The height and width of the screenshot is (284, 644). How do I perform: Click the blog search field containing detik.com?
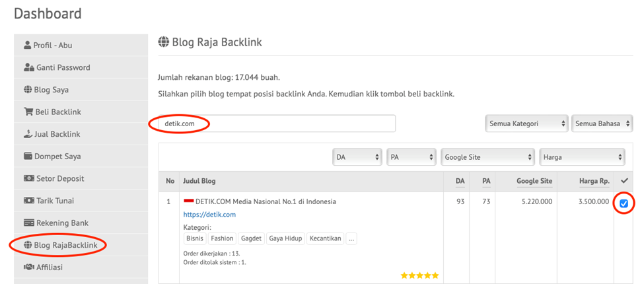point(277,124)
